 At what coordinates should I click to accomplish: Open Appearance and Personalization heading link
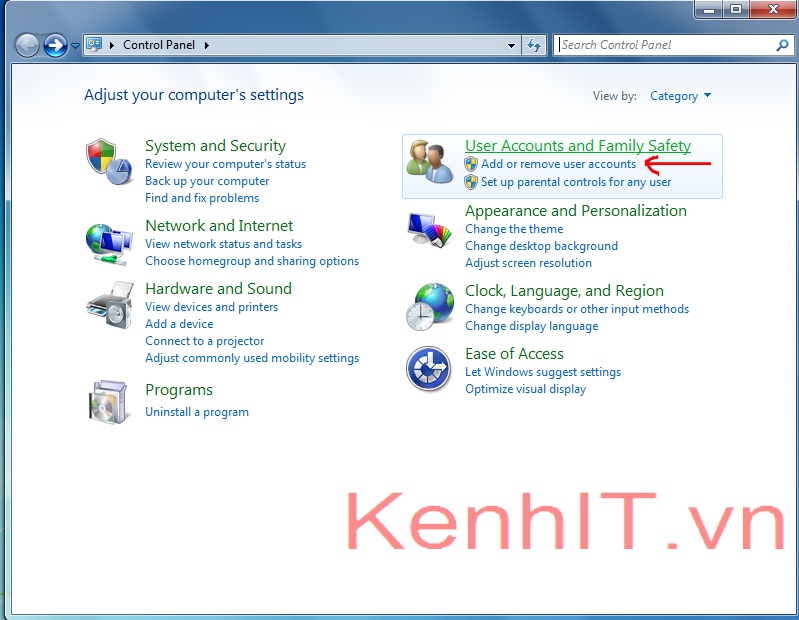(x=576, y=211)
